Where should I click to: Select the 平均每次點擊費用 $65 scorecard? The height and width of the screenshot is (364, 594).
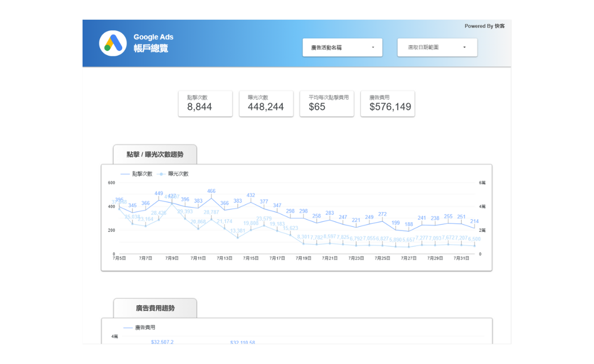[x=327, y=104]
